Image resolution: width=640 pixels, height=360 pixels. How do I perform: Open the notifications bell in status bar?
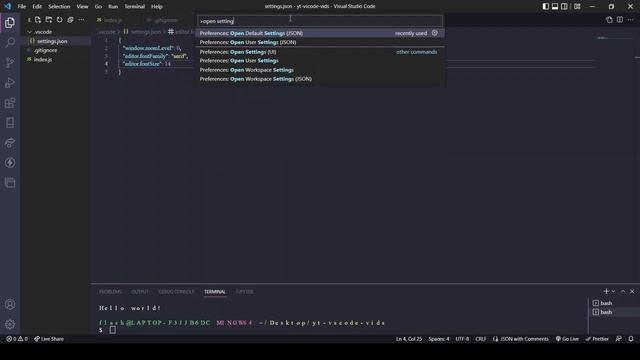[x=631, y=339]
